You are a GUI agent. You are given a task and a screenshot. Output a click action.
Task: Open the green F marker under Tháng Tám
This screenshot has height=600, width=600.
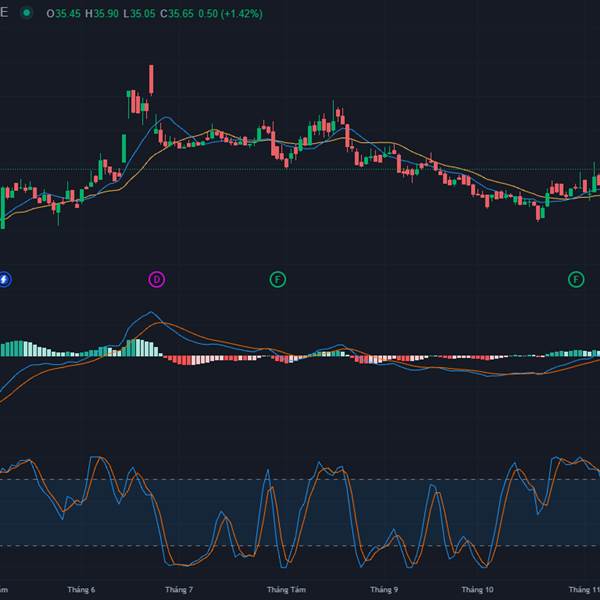[278, 279]
